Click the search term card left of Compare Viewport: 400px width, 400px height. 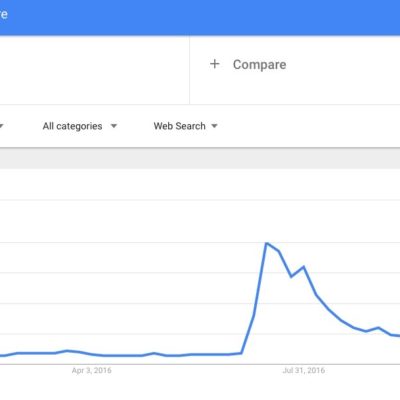coord(95,70)
